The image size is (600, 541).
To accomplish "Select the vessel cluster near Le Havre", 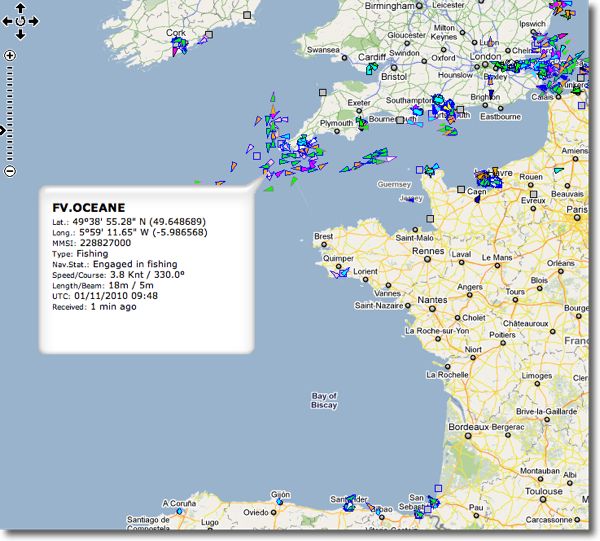I will (x=490, y=178).
